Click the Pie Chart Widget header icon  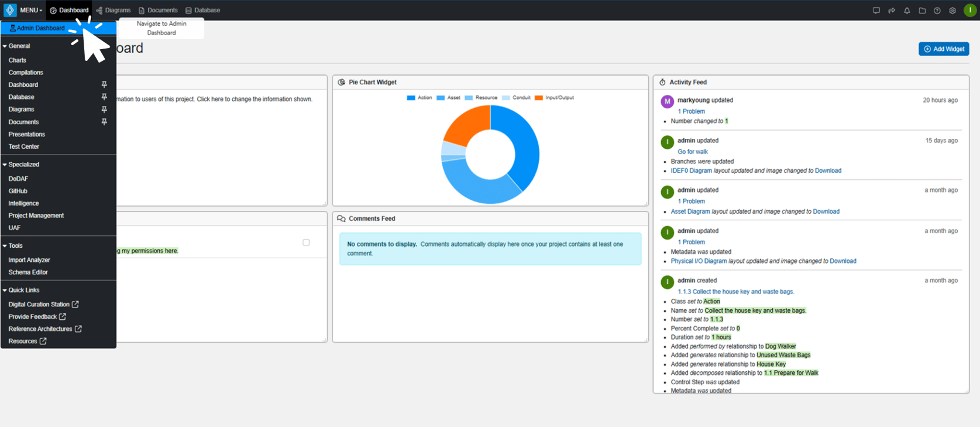342,82
